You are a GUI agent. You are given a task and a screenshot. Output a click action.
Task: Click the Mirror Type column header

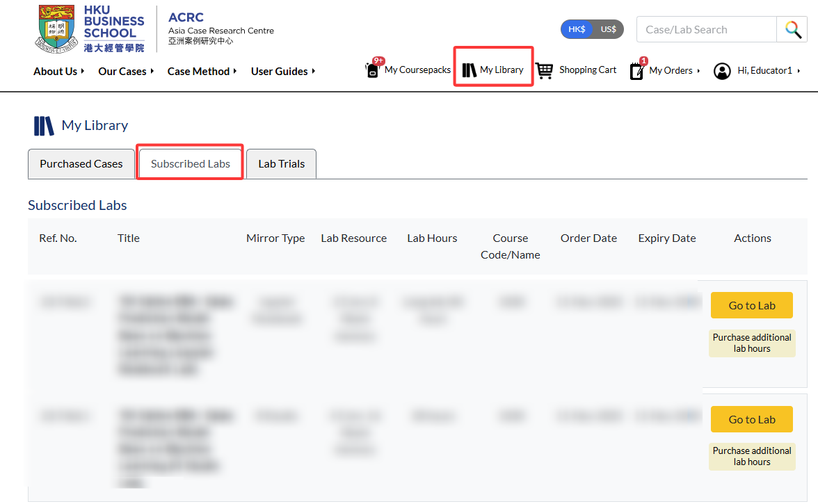pos(275,238)
